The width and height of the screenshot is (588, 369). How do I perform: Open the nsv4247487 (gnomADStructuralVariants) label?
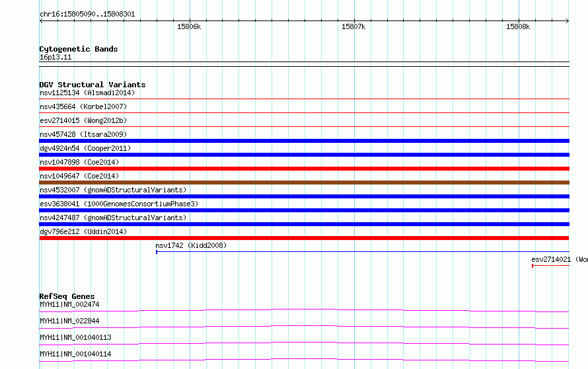click(113, 218)
